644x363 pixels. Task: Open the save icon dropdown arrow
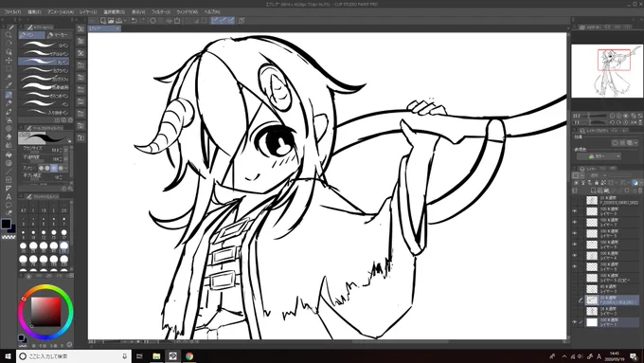(124, 21)
